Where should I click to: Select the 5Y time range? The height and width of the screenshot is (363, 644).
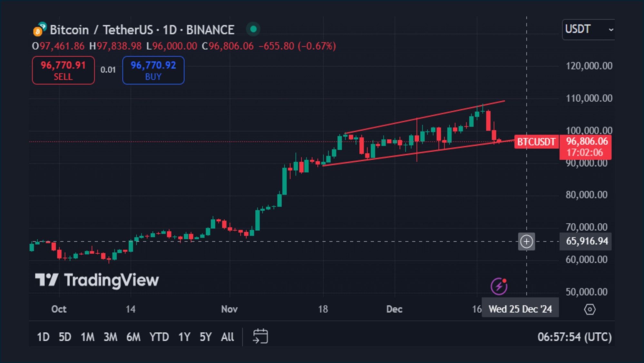point(205,337)
